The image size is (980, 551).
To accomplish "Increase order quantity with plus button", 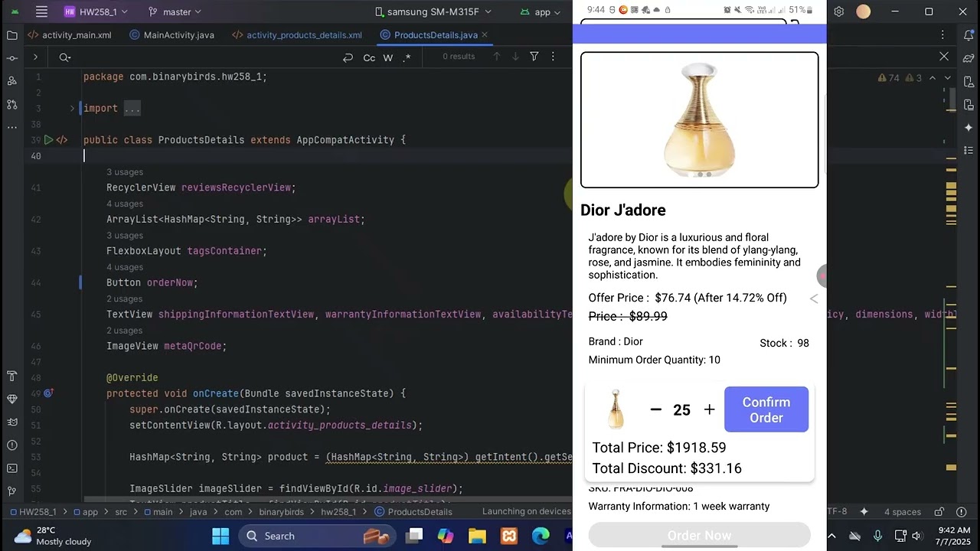I will 709,409.
